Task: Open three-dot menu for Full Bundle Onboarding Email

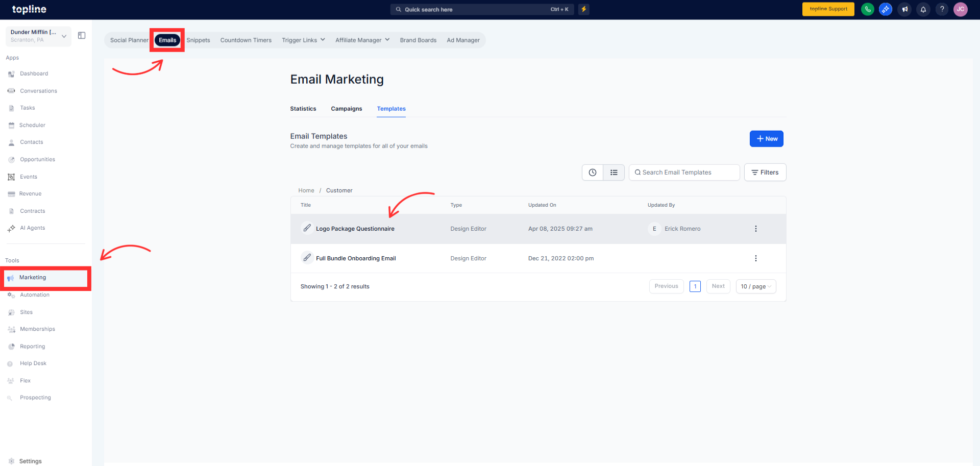Action: pos(755,258)
